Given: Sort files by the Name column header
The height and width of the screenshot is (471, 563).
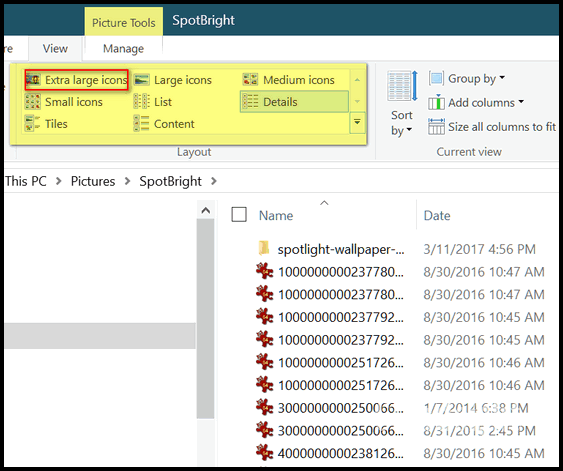Looking at the screenshot, I should tap(276, 215).
